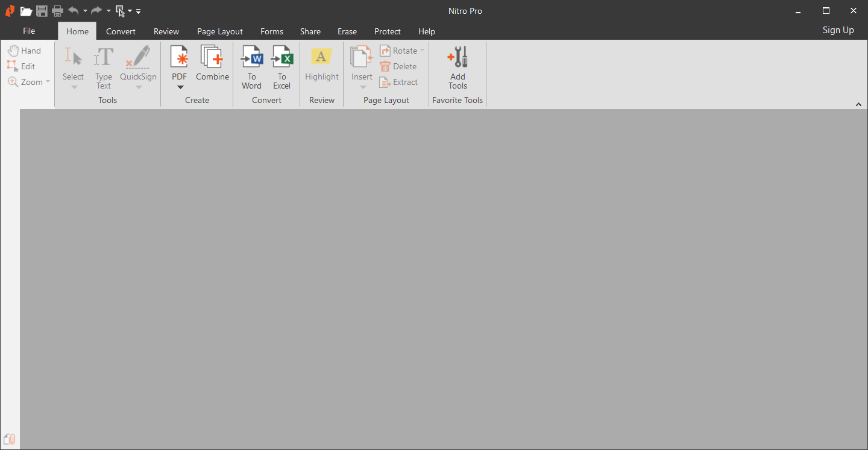Click the Redo arrow icon

click(96, 10)
